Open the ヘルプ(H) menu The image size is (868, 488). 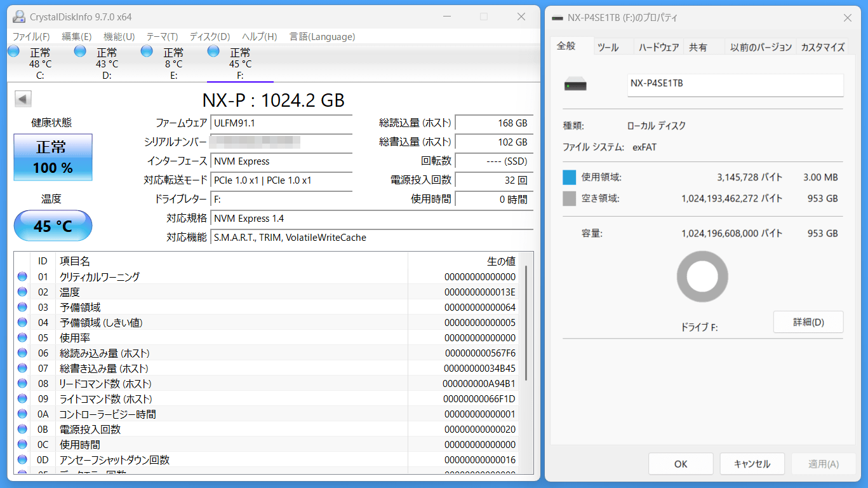260,37
